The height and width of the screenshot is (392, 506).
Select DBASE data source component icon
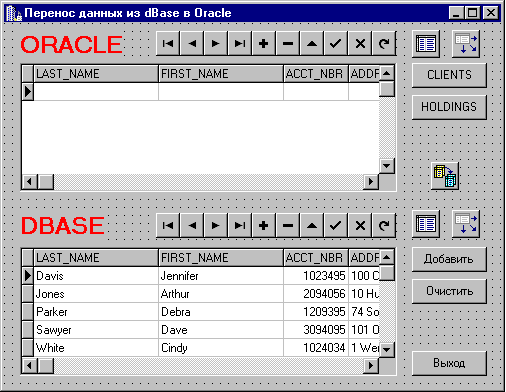tap(466, 224)
